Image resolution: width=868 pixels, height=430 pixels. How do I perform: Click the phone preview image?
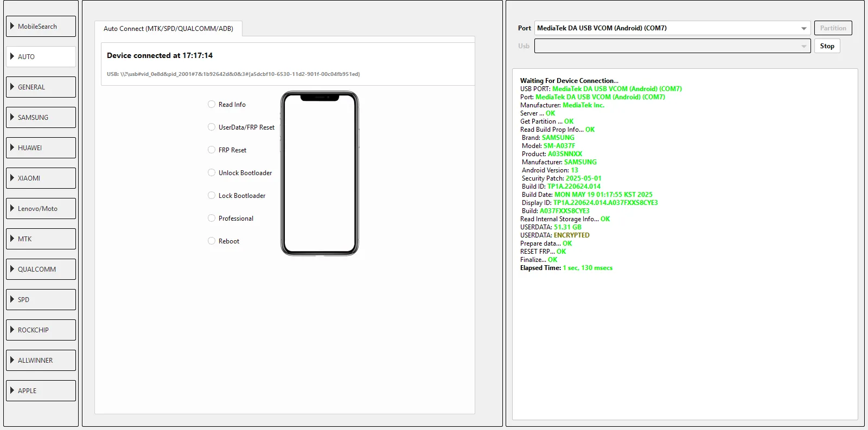click(320, 174)
